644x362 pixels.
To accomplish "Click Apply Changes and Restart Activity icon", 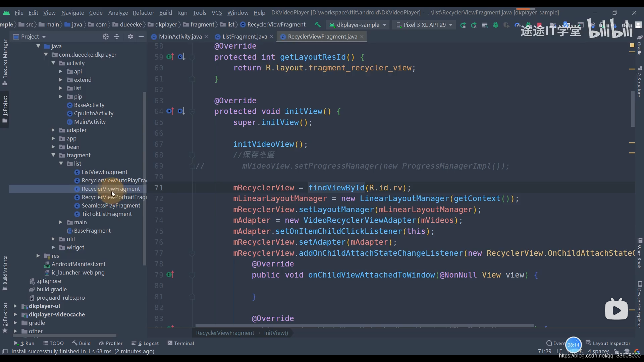I will [474, 25].
